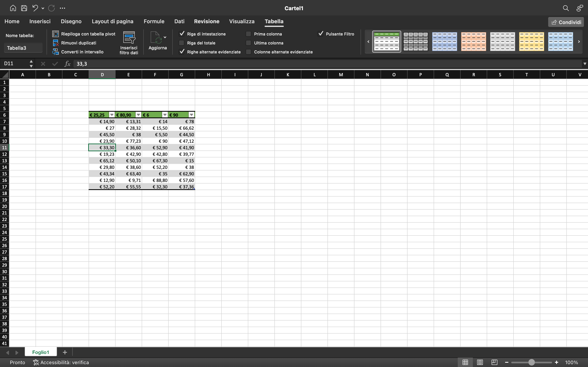This screenshot has height=367, width=588.
Task: Enable Prima colonna option
Action: point(248,34)
